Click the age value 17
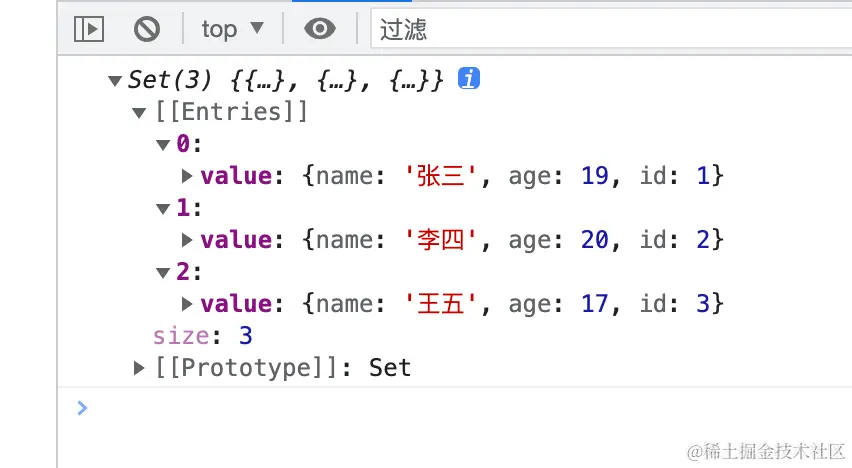 coord(594,304)
